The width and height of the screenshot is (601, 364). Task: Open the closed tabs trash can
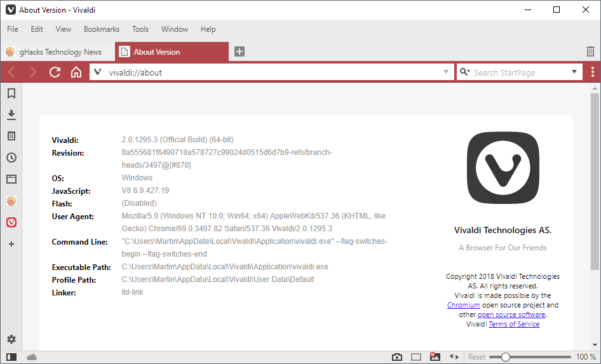coord(590,51)
